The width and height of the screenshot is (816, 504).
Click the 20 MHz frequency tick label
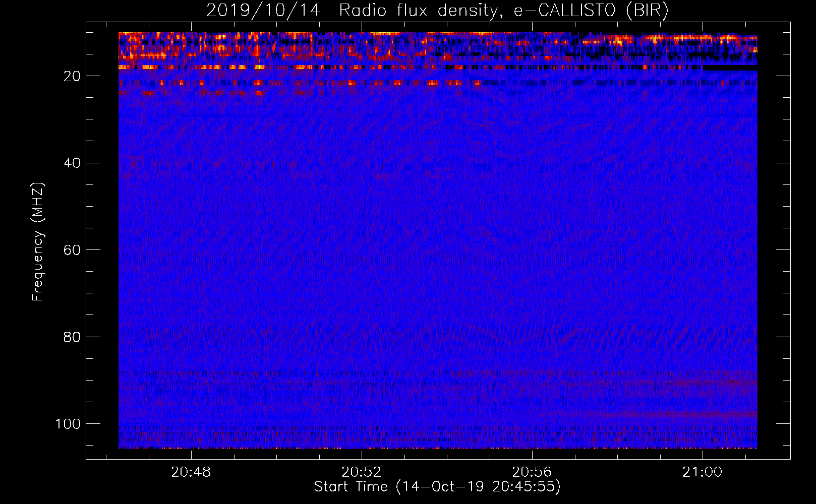[72, 76]
